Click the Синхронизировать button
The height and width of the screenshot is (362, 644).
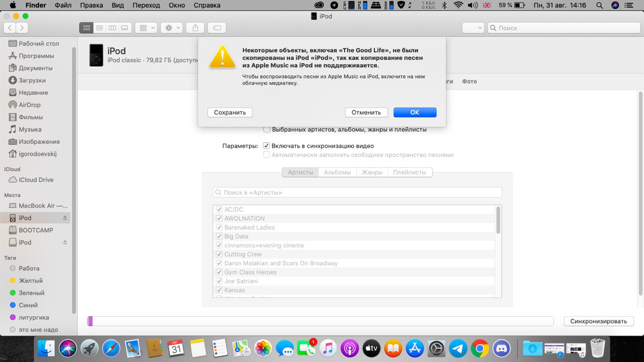coord(599,321)
